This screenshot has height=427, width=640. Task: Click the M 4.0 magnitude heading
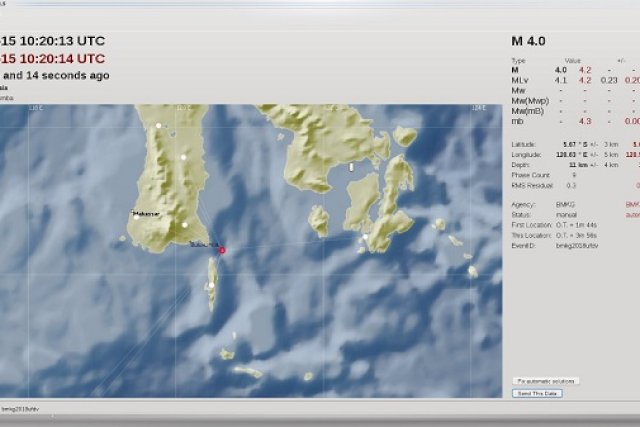click(529, 41)
